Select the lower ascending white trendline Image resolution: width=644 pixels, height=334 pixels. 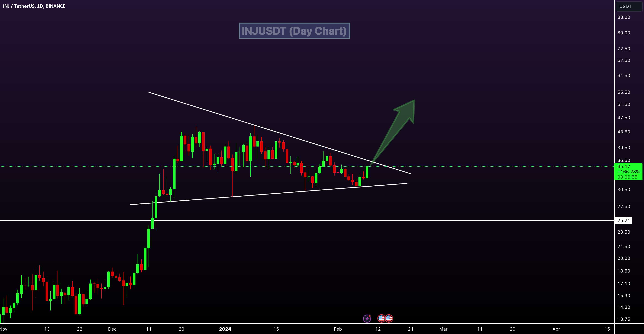coord(269,194)
